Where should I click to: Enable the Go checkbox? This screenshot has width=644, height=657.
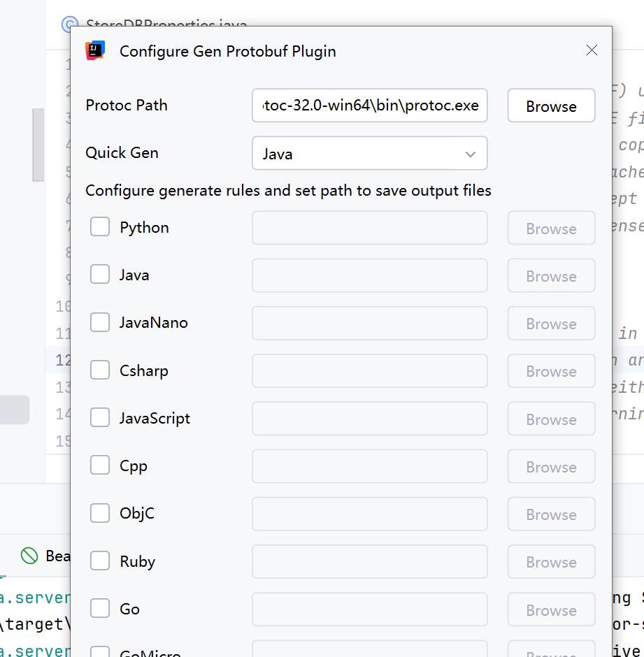coord(100,609)
